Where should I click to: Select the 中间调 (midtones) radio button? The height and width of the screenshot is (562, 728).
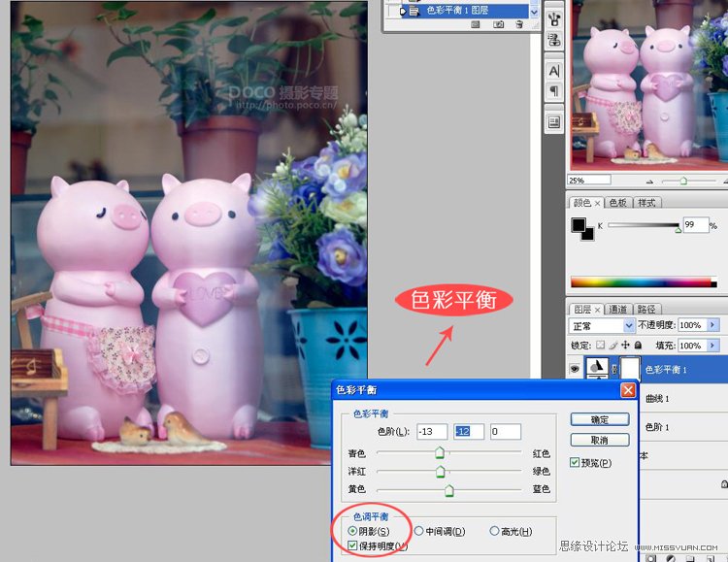[418, 531]
